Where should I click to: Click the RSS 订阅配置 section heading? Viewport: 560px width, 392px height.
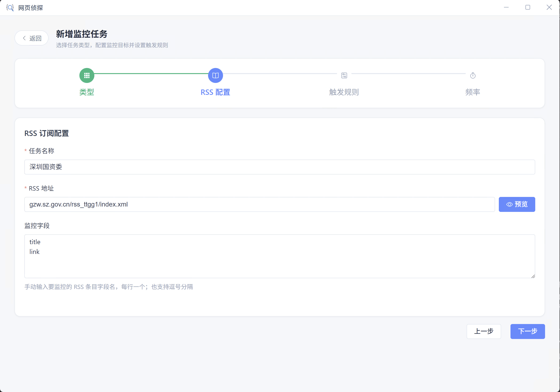[46, 133]
